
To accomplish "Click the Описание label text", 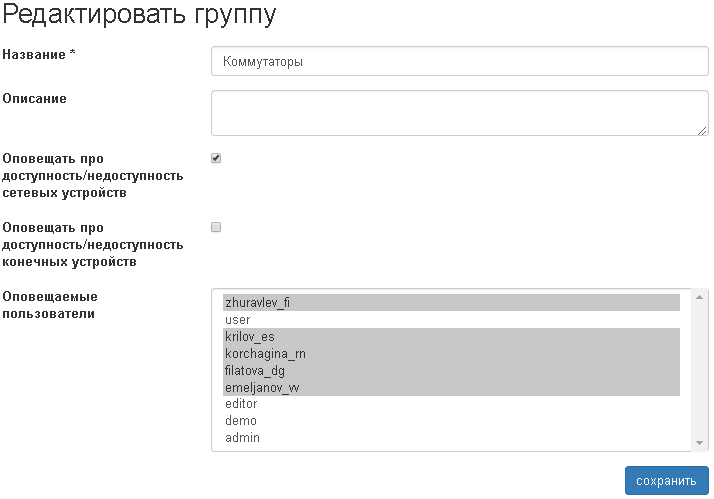I will 35,98.
